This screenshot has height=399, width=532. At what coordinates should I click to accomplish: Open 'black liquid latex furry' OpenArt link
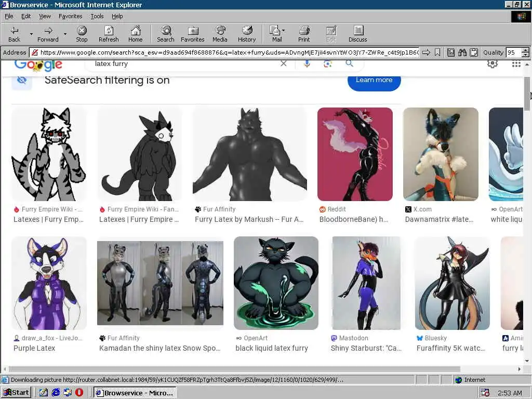point(272,348)
